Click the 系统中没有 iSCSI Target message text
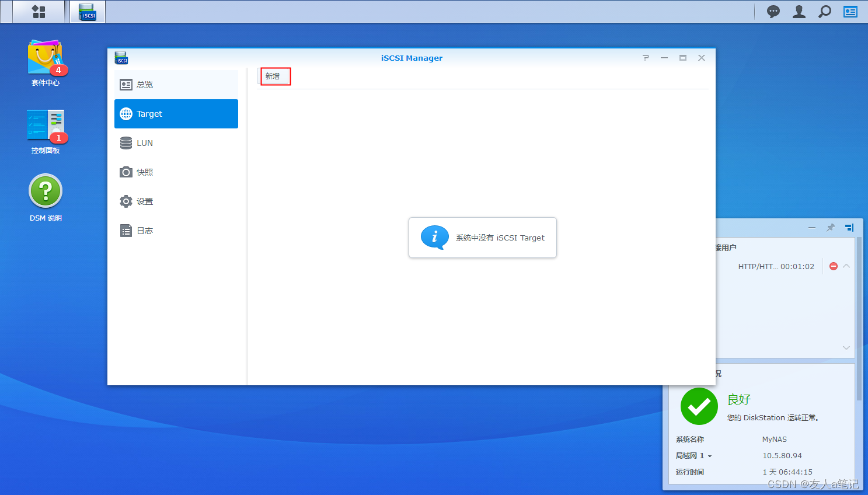Viewport: 868px width, 495px height. click(x=500, y=238)
